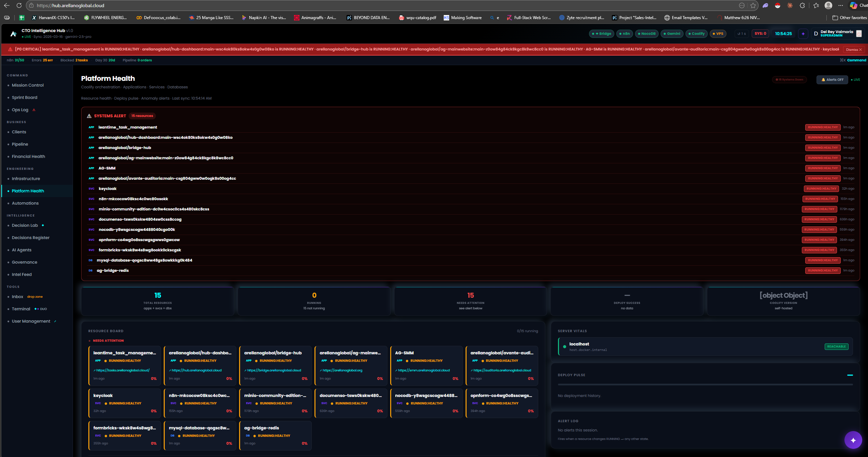The height and width of the screenshot is (457, 868).
Task: Toggle the n8n status pill
Action: 624,34
